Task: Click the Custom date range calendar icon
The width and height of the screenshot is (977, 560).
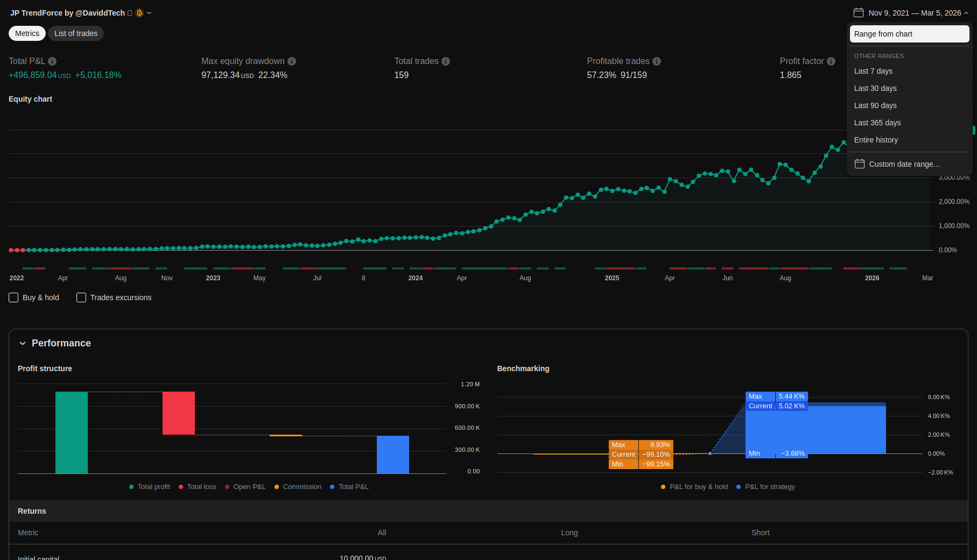Action: point(860,164)
